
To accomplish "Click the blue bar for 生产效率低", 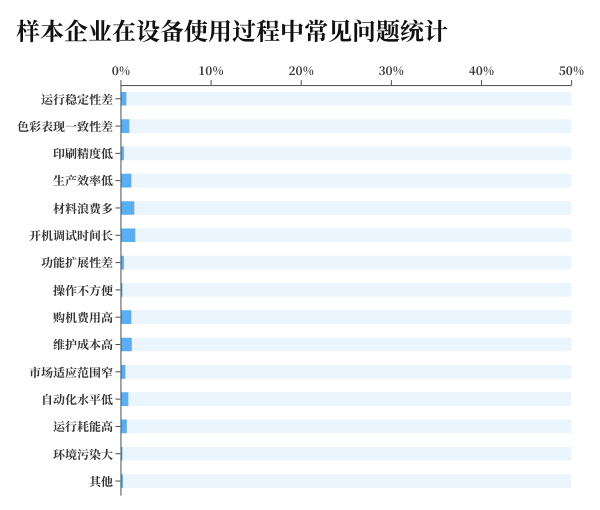I will (x=126, y=181).
